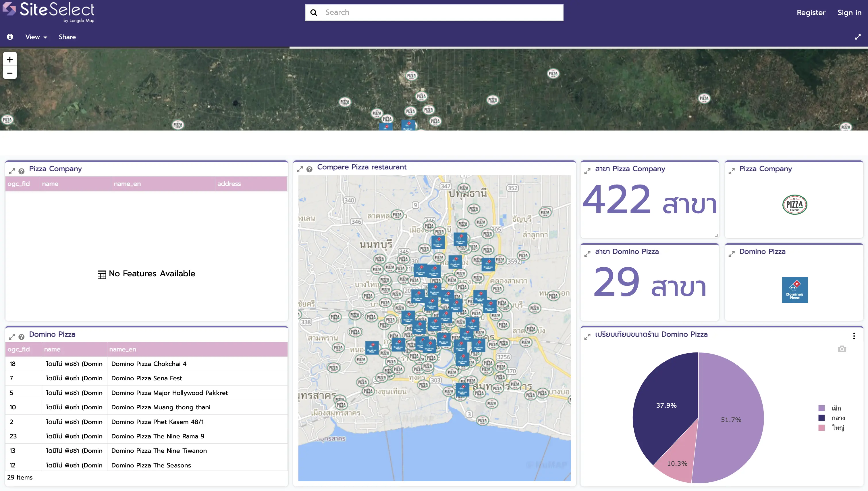
Task: Expand the Pizza Company logo panel
Action: 731,171
